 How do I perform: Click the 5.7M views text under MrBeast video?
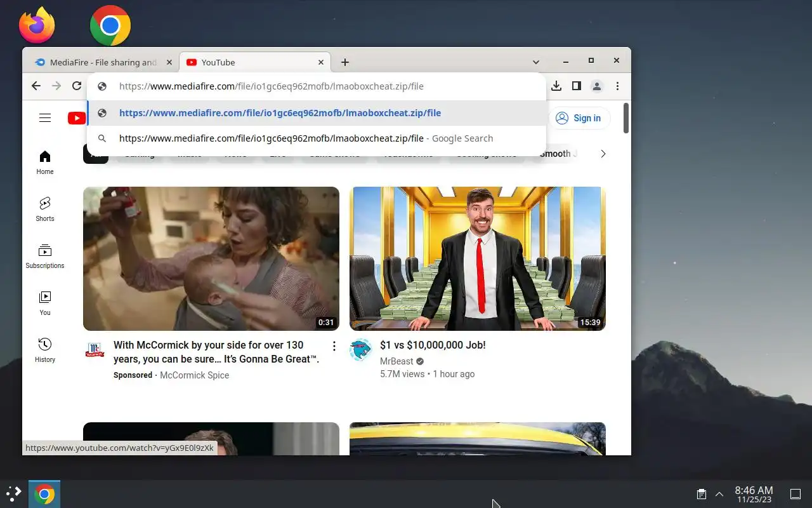coord(402,374)
